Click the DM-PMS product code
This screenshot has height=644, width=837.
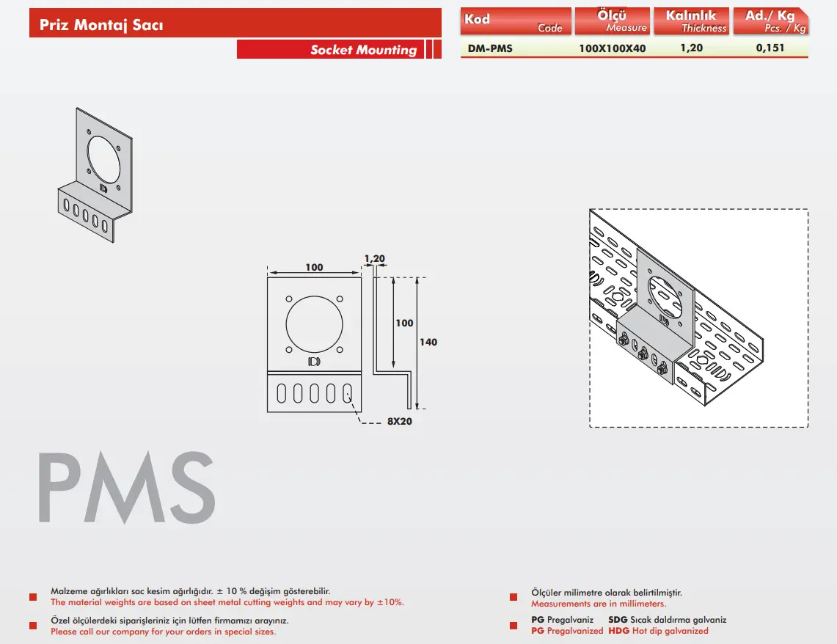coord(490,49)
